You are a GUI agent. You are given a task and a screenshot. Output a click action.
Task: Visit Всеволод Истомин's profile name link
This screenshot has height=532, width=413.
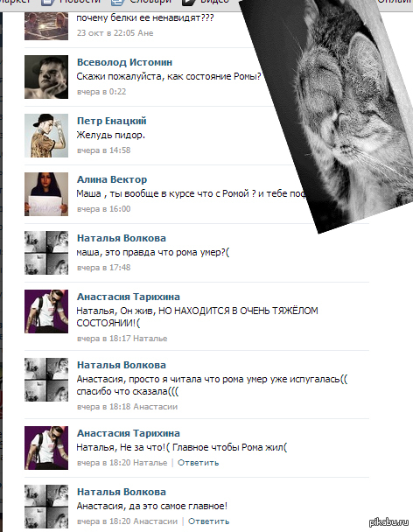[x=124, y=62]
